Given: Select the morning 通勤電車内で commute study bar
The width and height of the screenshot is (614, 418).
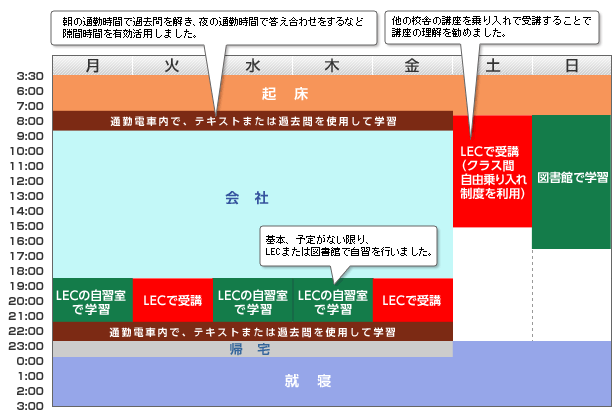Looking at the screenshot, I should pos(253,121).
